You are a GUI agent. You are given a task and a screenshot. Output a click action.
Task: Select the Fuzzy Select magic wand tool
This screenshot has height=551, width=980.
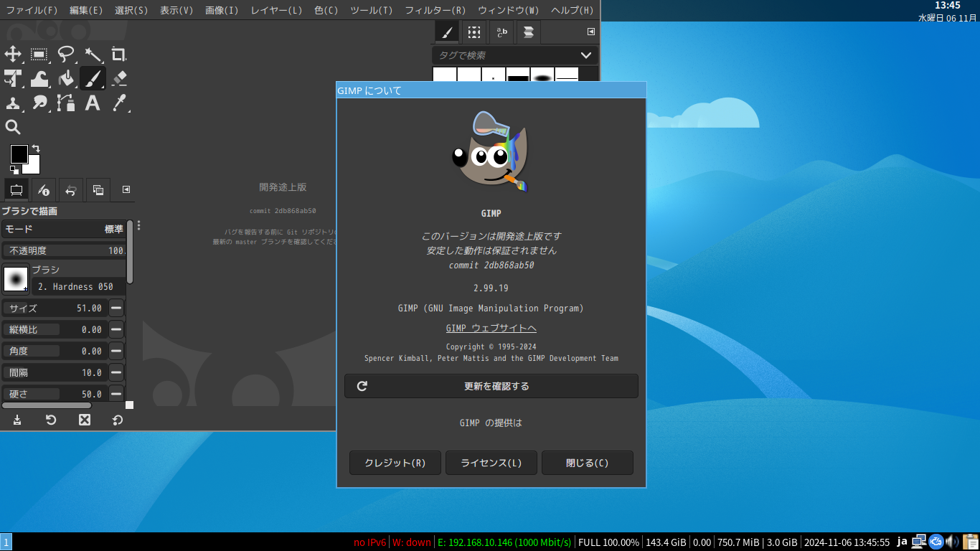pyautogui.click(x=93, y=54)
